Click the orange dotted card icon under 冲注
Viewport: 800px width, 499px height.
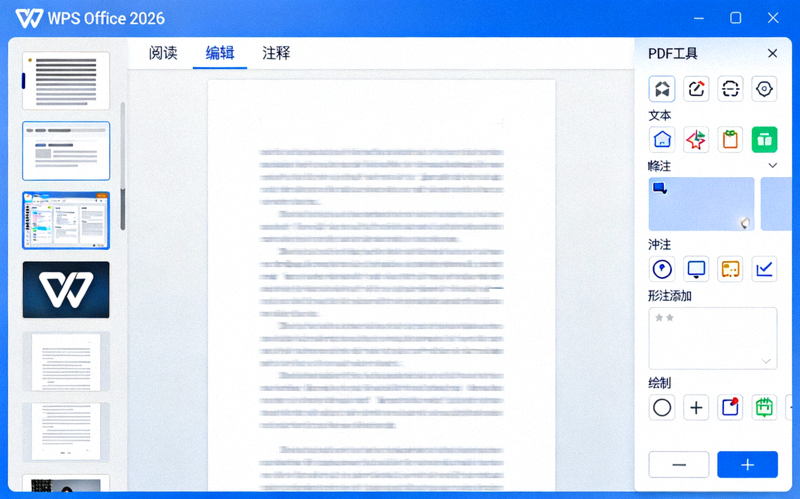(x=730, y=269)
